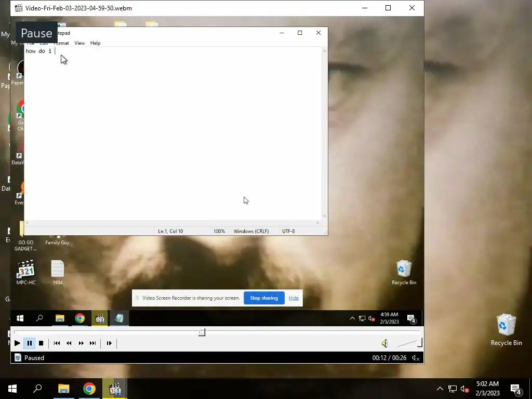This screenshot has height=399, width=532.
Task: Click the recorded Start button in the video
Action: (20, 318)
